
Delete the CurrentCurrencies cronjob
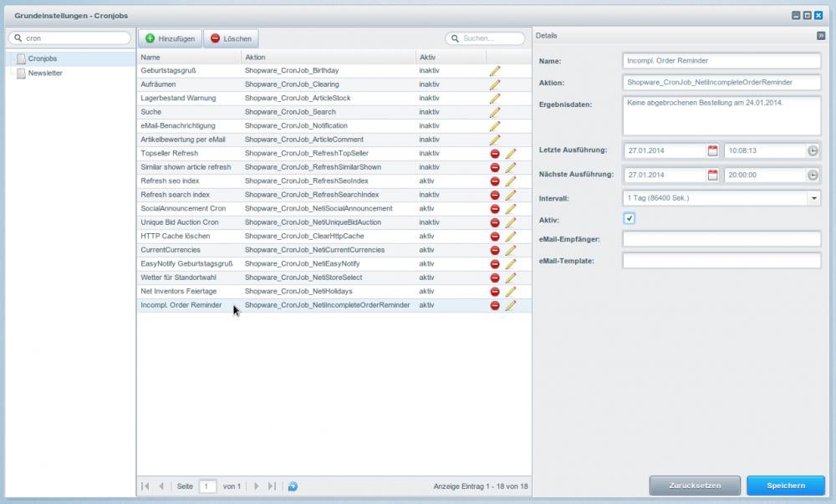[495, 251]
